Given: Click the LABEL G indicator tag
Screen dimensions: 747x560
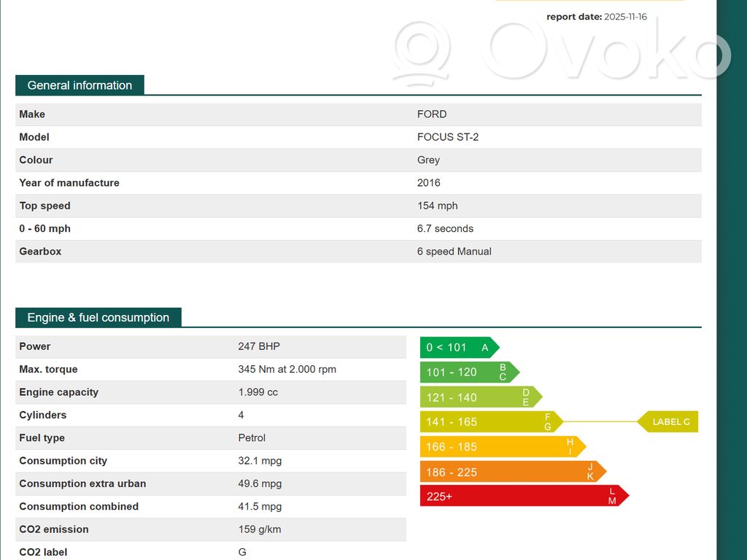Looking at the screenshot, I should pos(667,422).
